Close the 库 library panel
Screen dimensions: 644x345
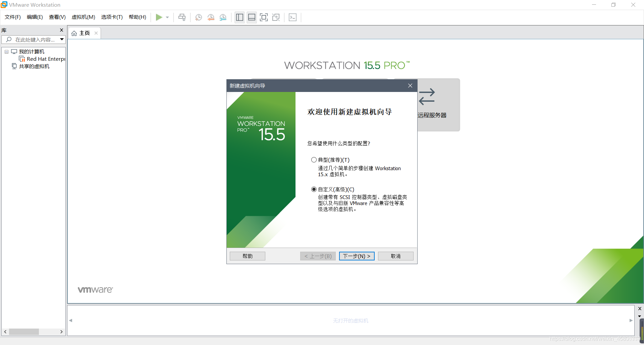coord(61,30)
